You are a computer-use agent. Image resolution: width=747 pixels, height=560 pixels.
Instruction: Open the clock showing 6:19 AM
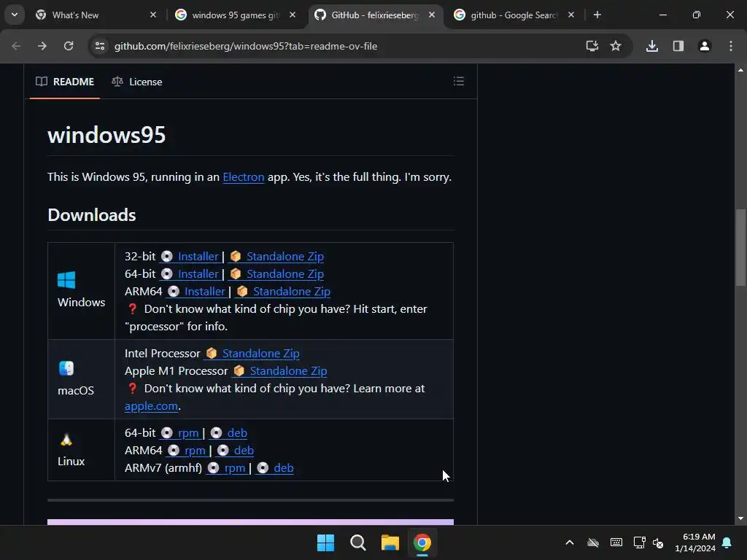coord(695,542)
